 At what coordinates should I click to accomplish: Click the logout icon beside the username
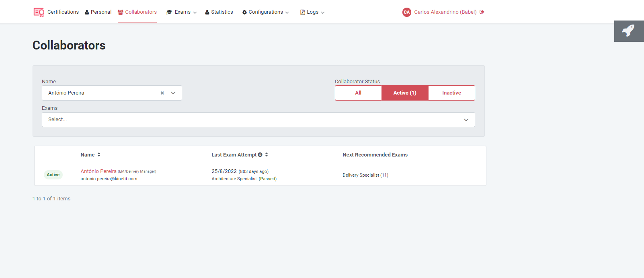(x=482, y=12)
